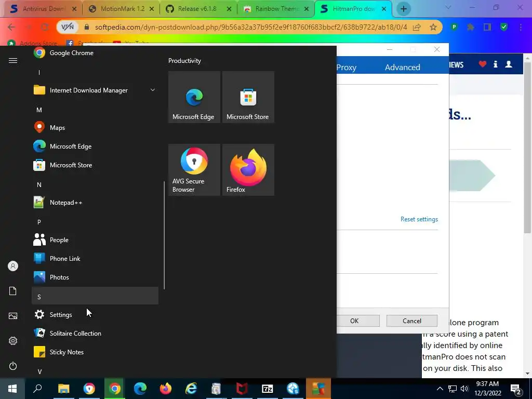
Task: Jump to letter S section header
Action: pos(95,296)
